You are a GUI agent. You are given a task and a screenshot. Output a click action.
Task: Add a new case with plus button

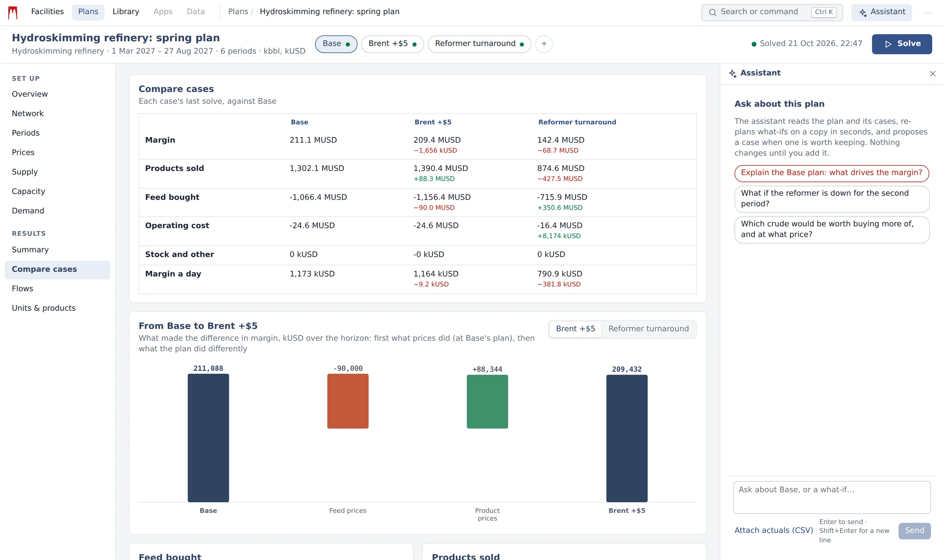(544, 44)
